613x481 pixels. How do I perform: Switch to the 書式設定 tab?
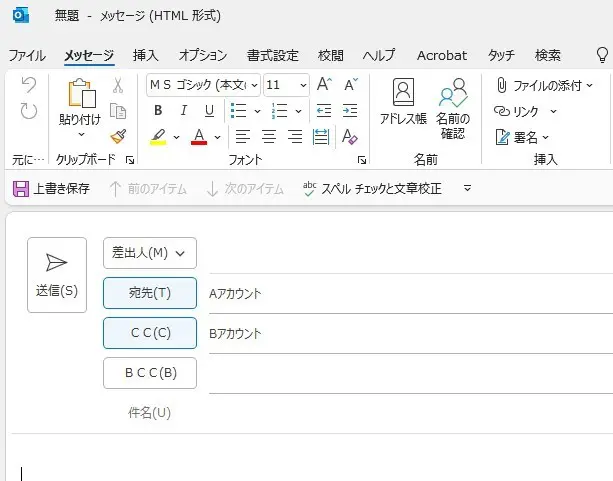272,56
